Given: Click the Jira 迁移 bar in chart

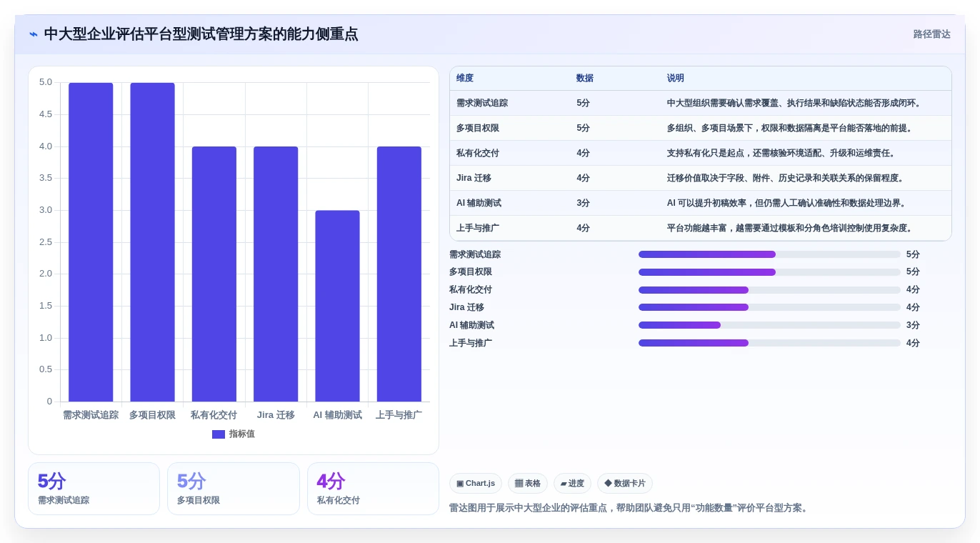Looking at the screenshot, I should [x=276, y=274].
